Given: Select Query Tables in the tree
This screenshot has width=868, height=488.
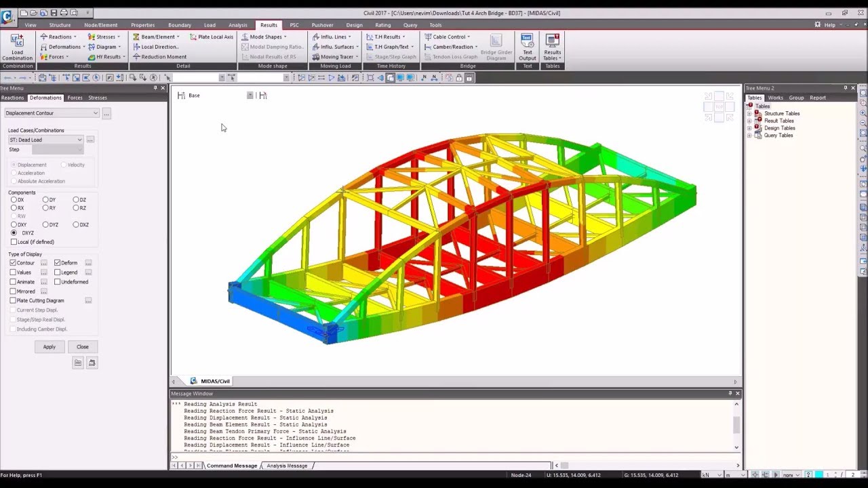Looking at the screenshot, I should 778,136.
